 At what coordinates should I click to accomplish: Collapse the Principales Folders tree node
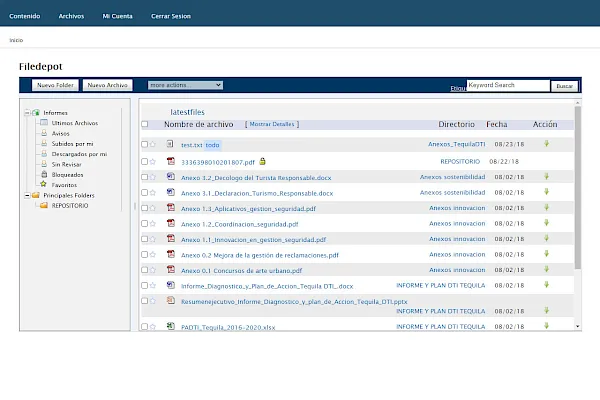point(27,195)
